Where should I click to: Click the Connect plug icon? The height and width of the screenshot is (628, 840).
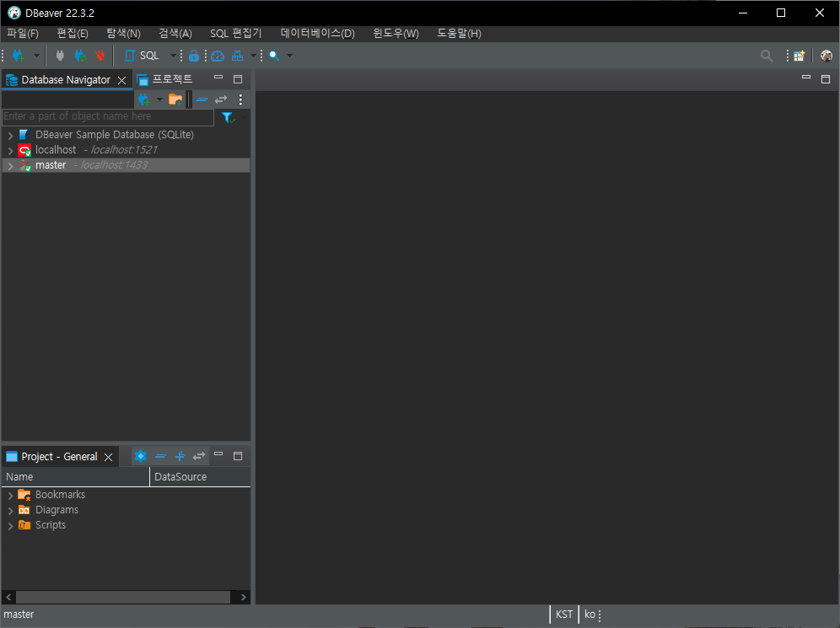click(x=60, y=56)
